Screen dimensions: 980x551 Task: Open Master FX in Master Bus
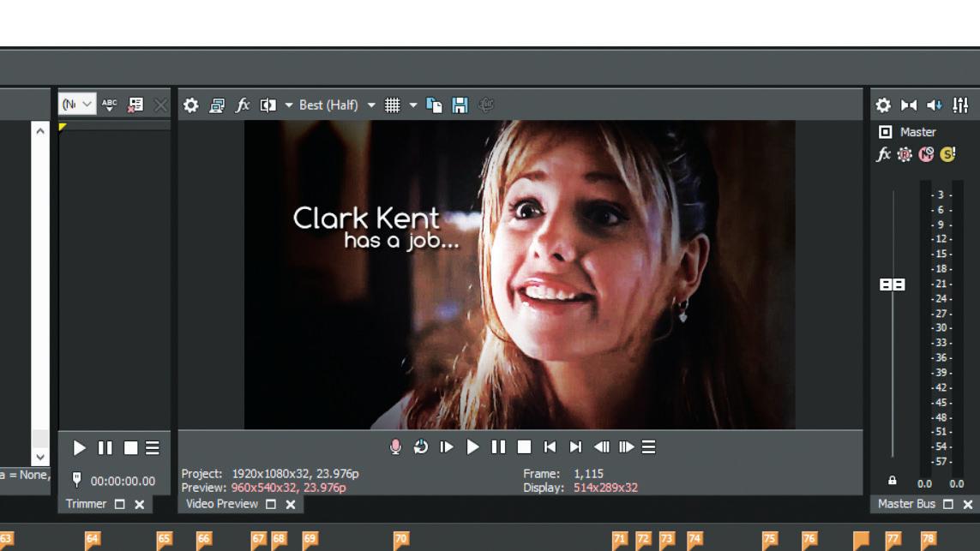883,154
